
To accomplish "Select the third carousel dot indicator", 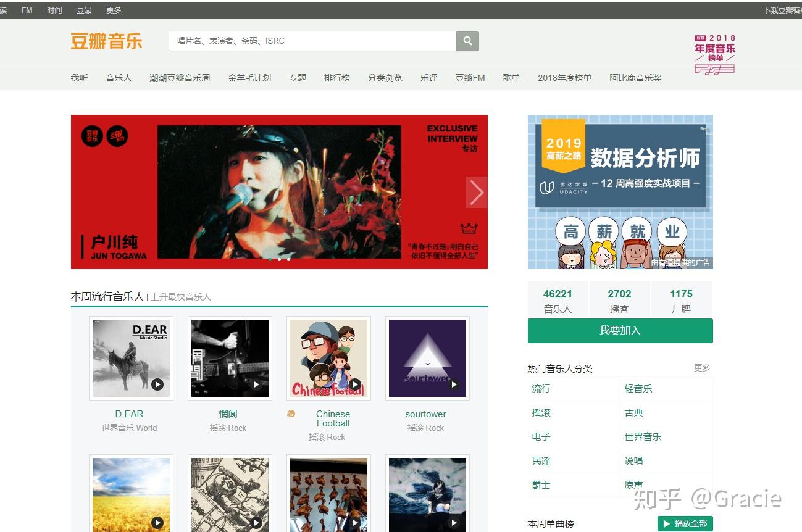I will tap(288, 259).
